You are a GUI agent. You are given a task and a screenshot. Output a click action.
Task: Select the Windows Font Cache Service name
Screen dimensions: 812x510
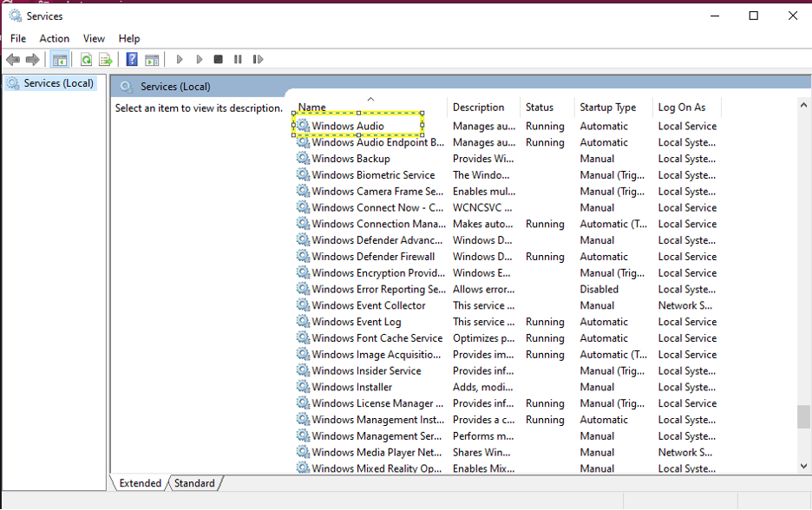pyautogui.click(x=377, y=338)
